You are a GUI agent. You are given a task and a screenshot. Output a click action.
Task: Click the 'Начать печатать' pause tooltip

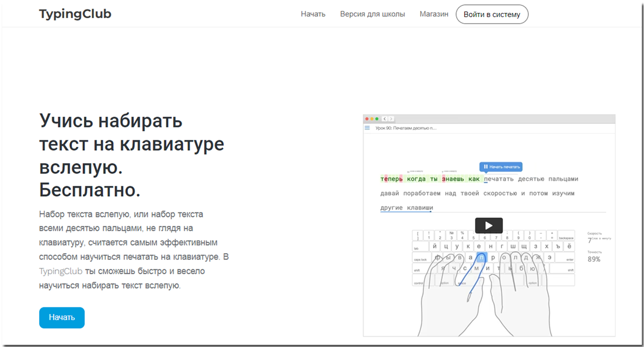click(500, 167)
